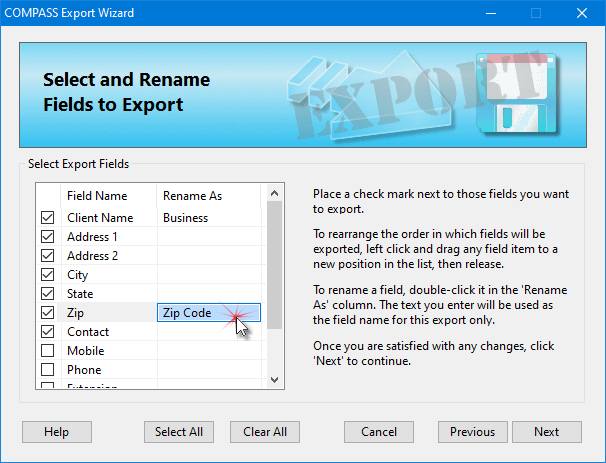Click the Zip Code rename input field
This screenshot has width=606, height=463.
point(209,313)
